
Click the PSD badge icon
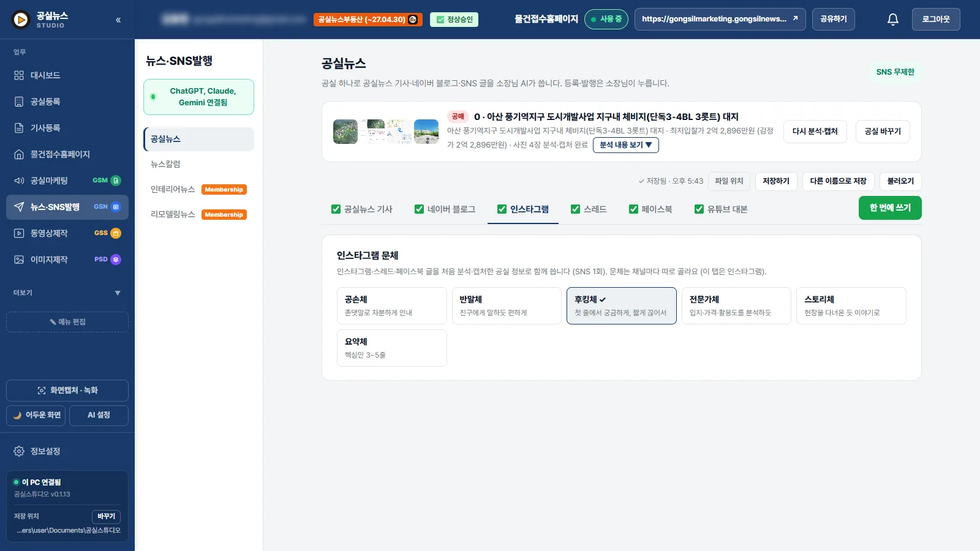(x=116, y=260)
